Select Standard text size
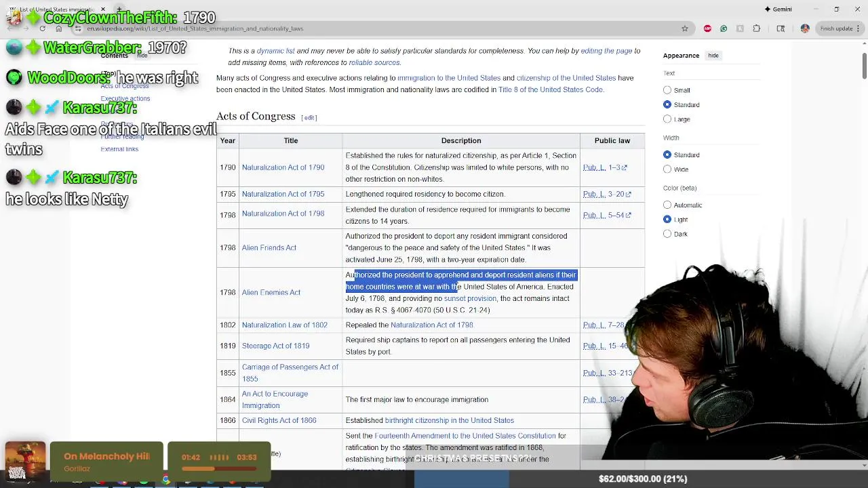This screenshot has height=488, width=868. tap(667, 104)
